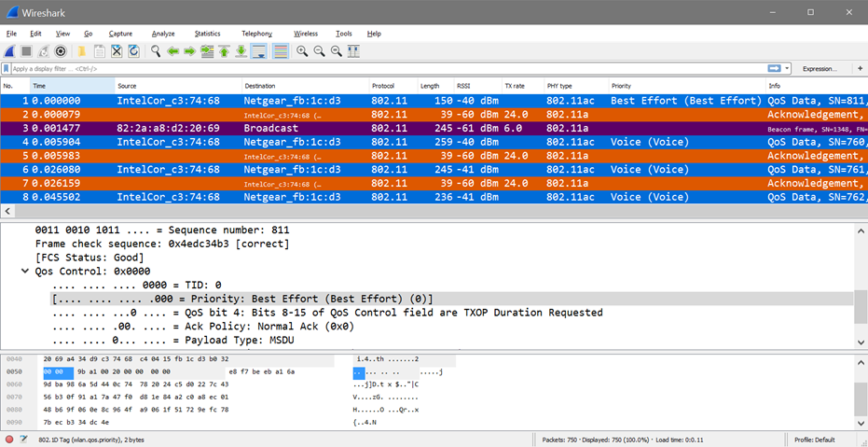This screenshot has width=868, height=447.
Task: Stop the capture with the square icon
Action: point(26,51)
